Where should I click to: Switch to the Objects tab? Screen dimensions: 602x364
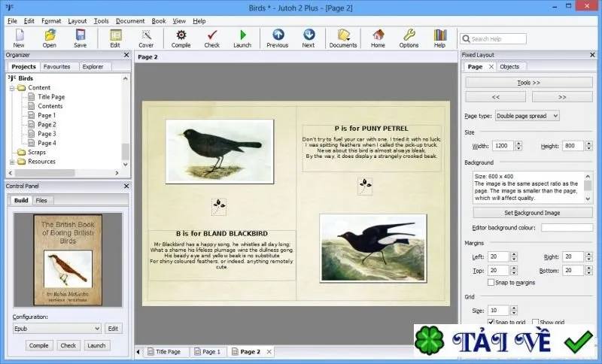coord(509,67)
